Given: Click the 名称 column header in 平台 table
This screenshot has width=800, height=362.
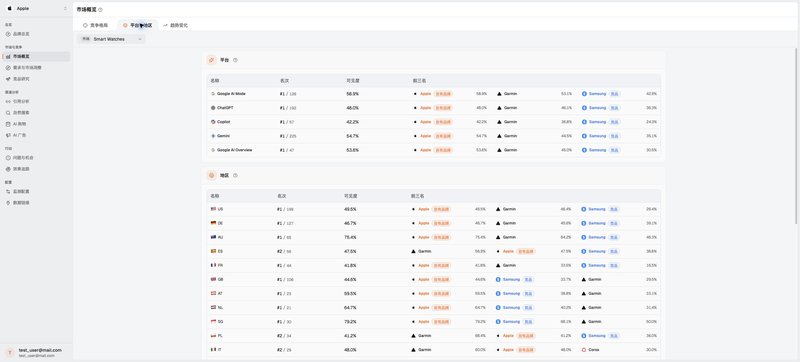Looking at the screenshot, I should tap(215, 81).
